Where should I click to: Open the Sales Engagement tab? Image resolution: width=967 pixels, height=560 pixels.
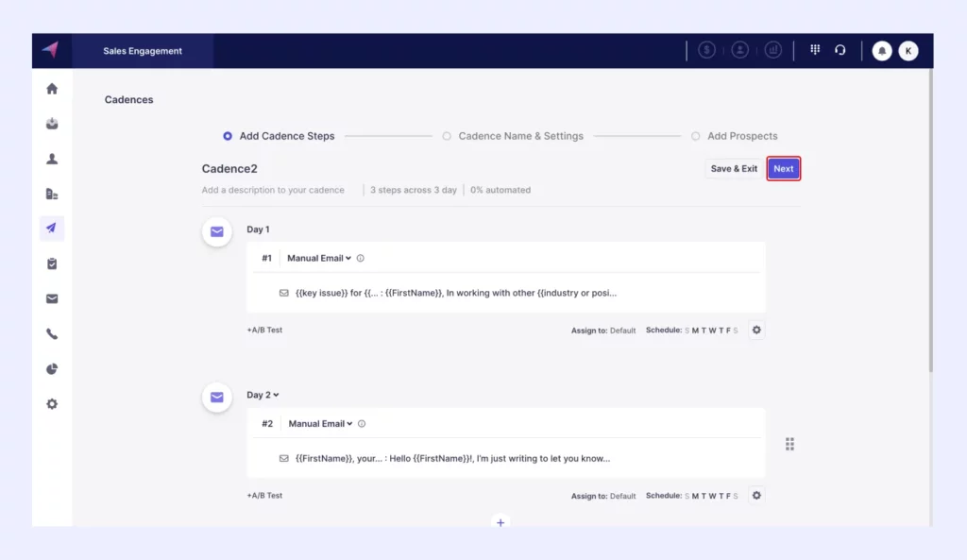point(143,51)
